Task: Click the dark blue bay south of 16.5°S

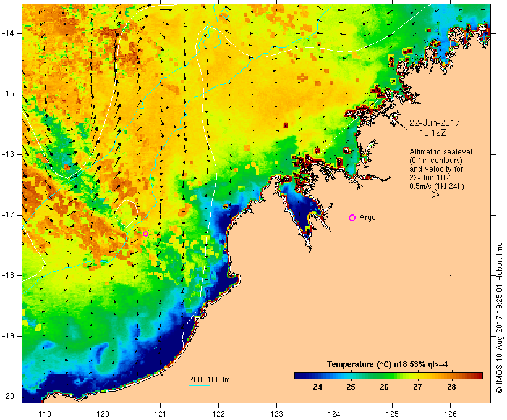Action: tap(300, 207)
